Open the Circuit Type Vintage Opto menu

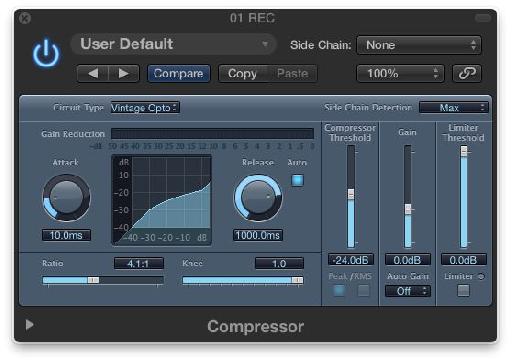[x=145, y=108]
